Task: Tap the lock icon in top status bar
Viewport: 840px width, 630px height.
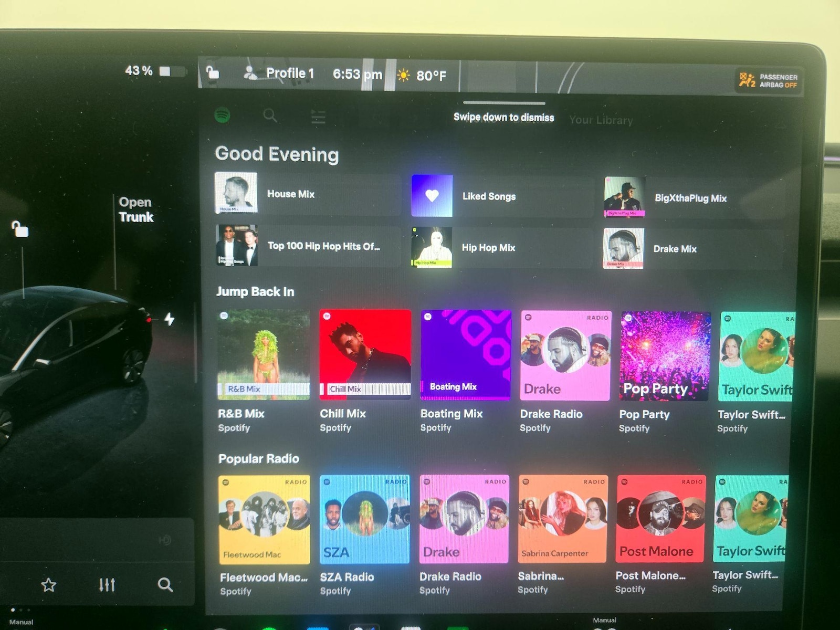Action: [x=212, y=72]
